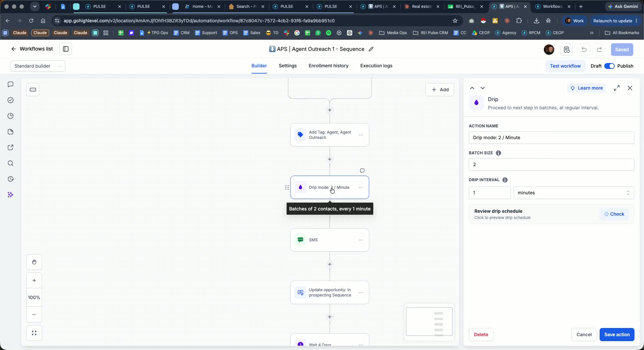The image size is (644, 350).
Task: Edit workflow name with pencil icon
Action: 371,49
